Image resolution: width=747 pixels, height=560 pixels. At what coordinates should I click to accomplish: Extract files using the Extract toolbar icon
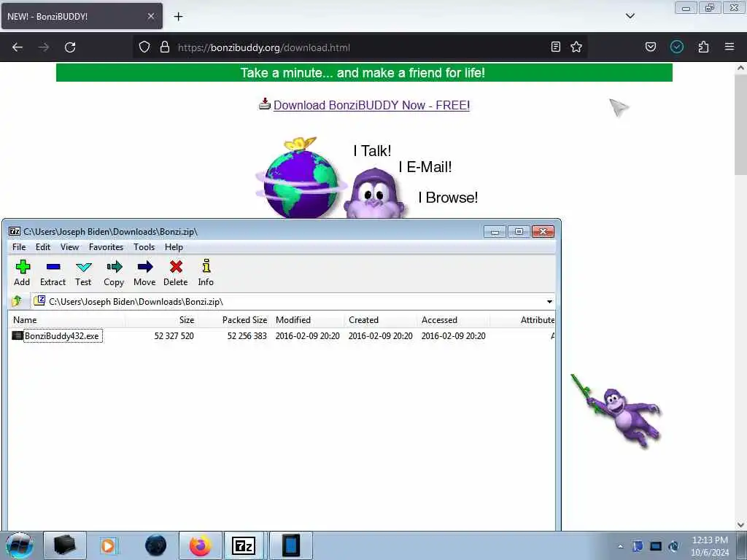[x=53, y=273]
